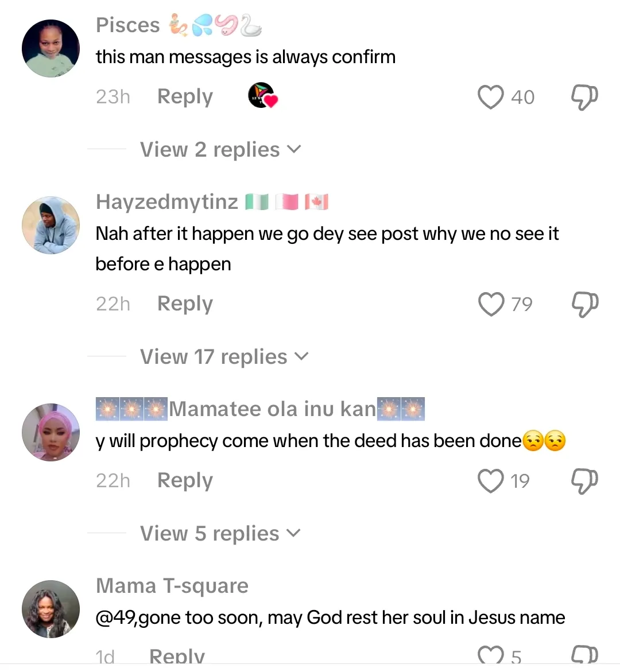Open the Hayzedmytinz username link
This screenshot has width=620, height=672.
(x=166, y=202)
